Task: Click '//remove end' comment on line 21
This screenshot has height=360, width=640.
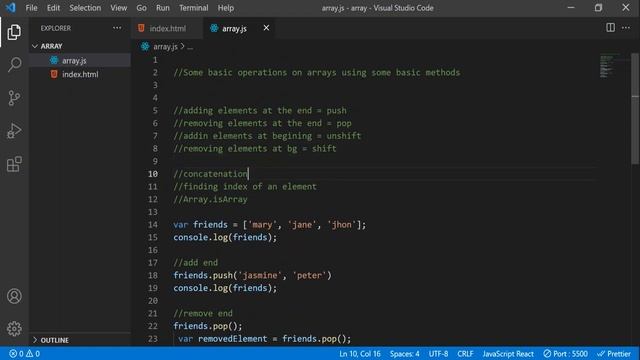Action: tap(203, 313)
